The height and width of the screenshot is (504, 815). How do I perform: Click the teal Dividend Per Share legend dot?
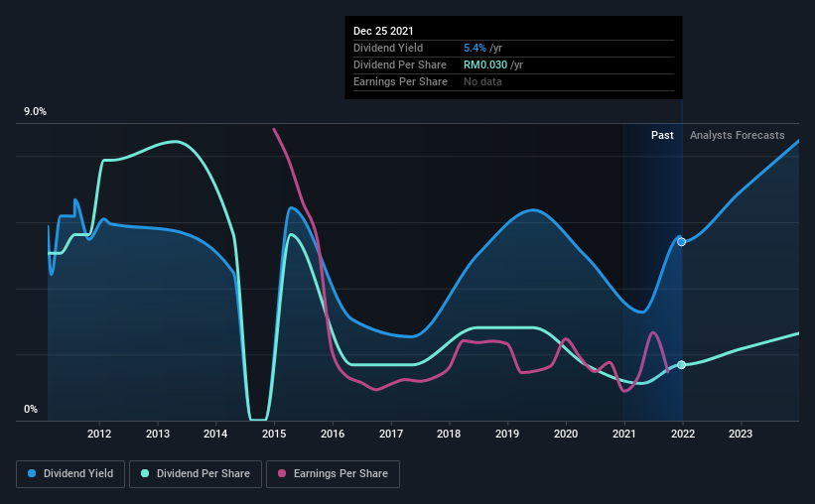[x=145, y=473]
